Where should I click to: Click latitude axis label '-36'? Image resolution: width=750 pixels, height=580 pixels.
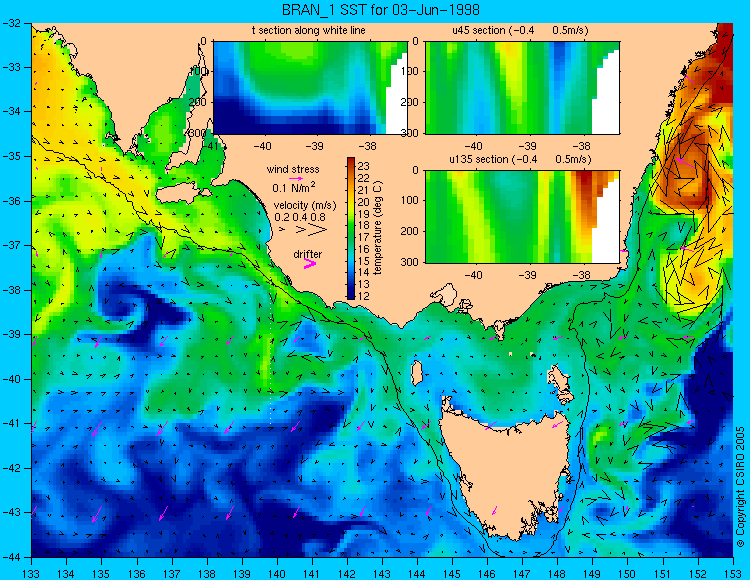(x=11, y=201)
